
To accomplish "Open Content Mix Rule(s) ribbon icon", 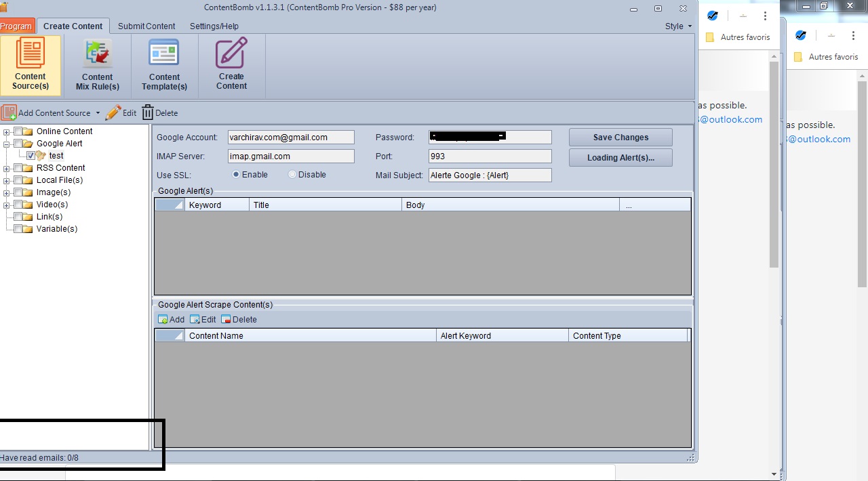I will coord(97,65).
